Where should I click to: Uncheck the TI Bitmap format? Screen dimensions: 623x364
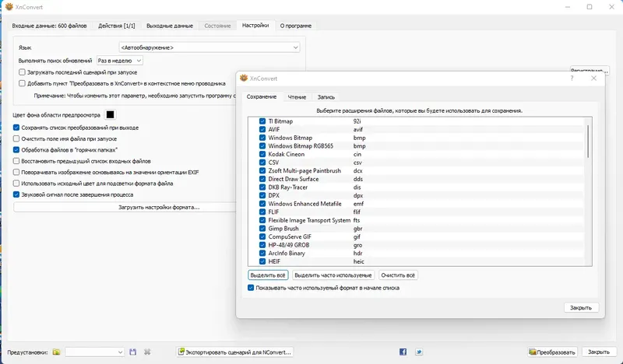tap(262, 121)
